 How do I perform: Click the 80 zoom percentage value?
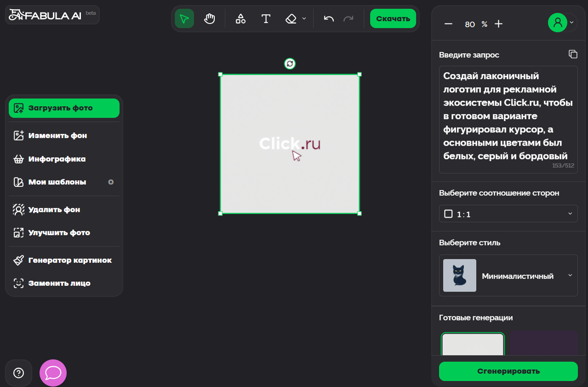pos(470,24)
